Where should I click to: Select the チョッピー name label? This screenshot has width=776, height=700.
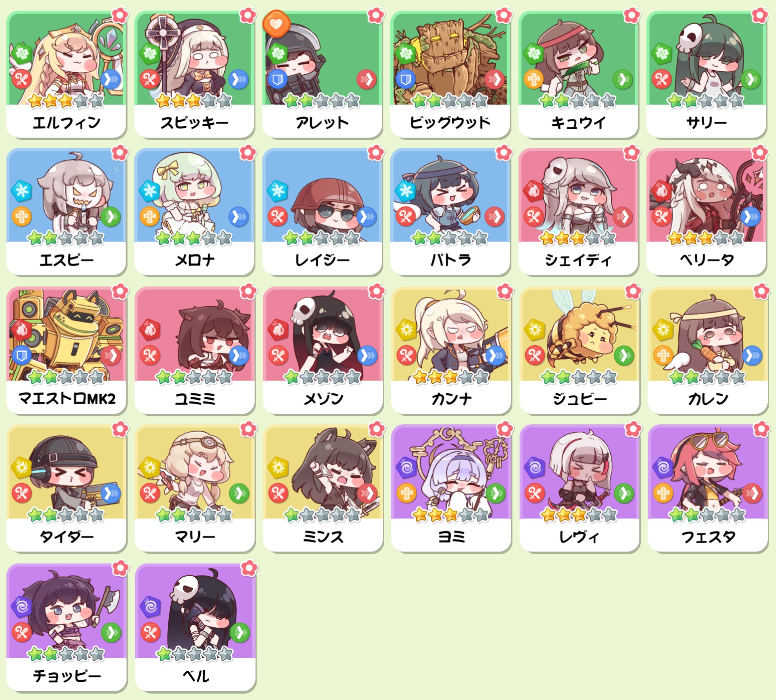coord(67,675)
